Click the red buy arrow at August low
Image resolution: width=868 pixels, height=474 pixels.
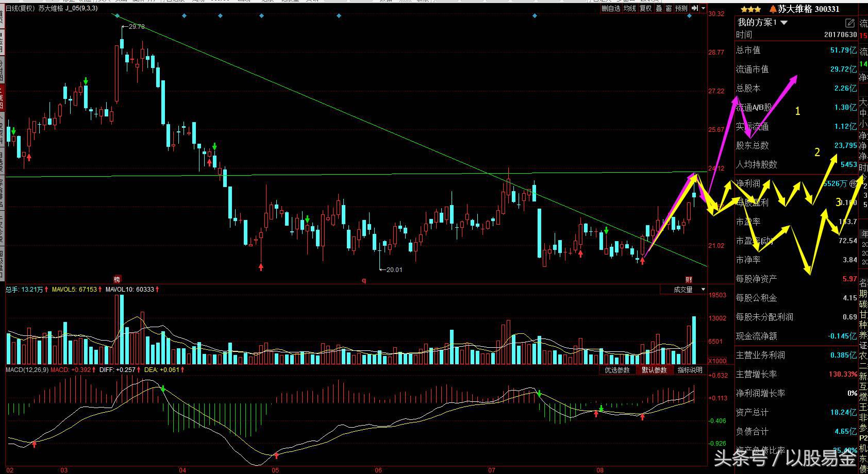pyautogui.click(x=642, y=261)
